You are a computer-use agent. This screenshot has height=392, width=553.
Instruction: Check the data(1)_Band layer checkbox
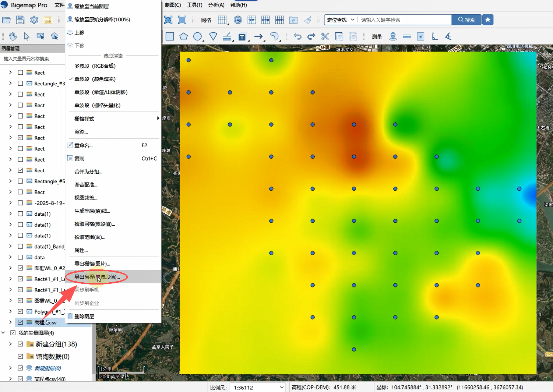[x=21, y=246]
